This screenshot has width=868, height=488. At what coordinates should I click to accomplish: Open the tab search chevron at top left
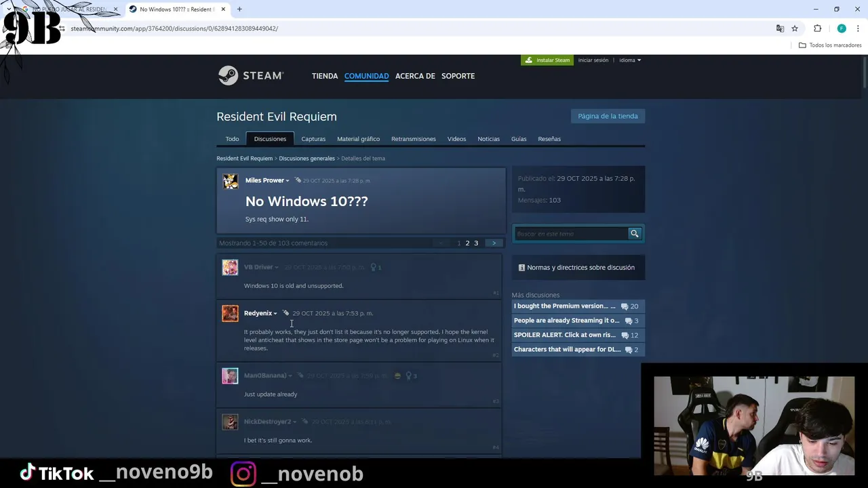(8, 9)
